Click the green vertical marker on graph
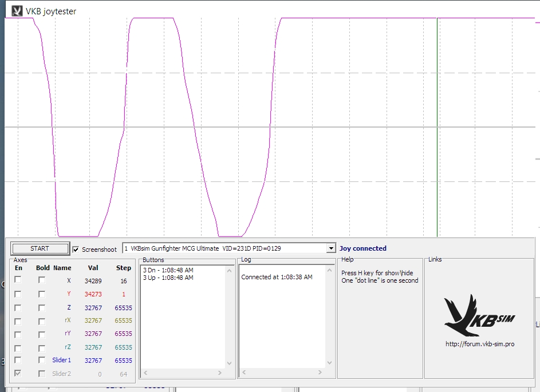This screenshot has height=392, width=540. 437,126
